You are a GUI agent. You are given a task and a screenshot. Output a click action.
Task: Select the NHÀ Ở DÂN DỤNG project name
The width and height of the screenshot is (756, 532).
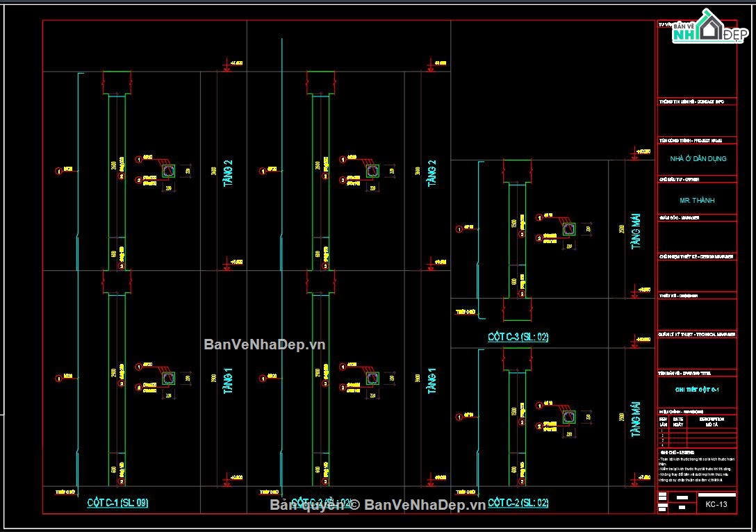[698, 158]
